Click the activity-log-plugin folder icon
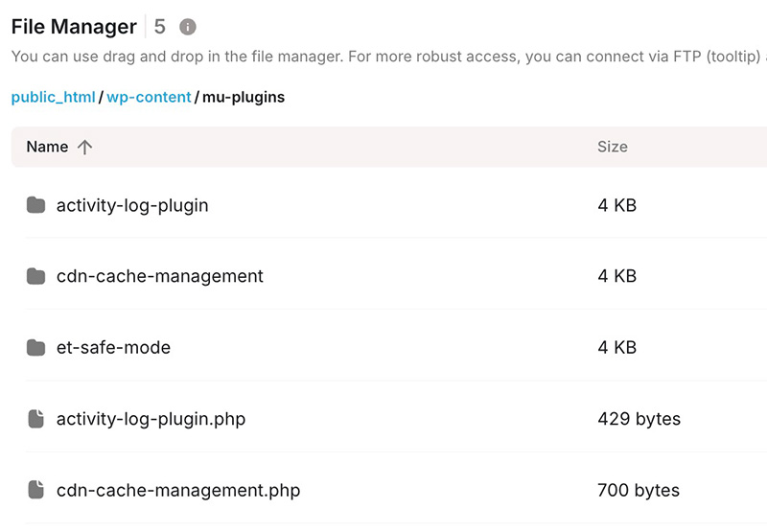The width and height of the screenshot is (767, 532). tap(36, 205)
